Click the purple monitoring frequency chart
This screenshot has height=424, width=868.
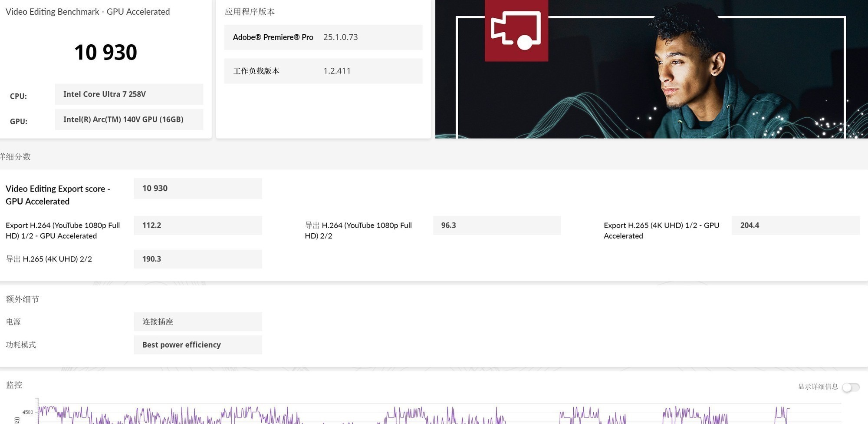434,415
